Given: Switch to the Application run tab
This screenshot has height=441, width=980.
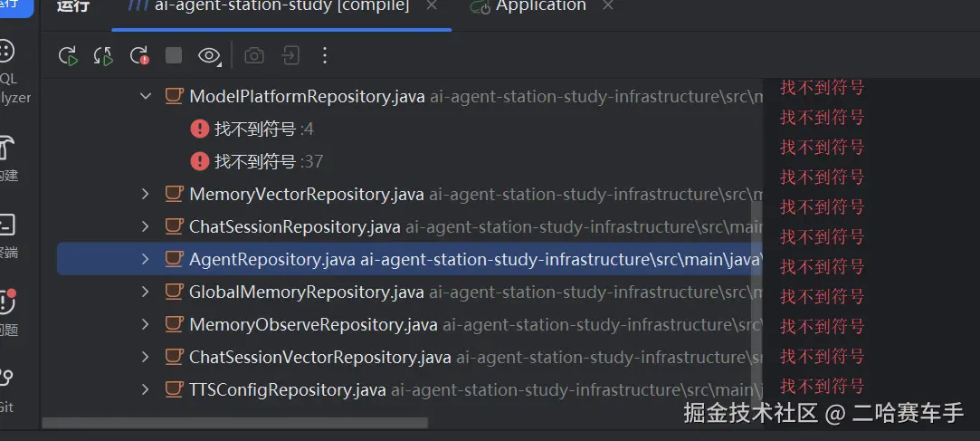Looking at the screenshot, I should click(x=528, y=5).
